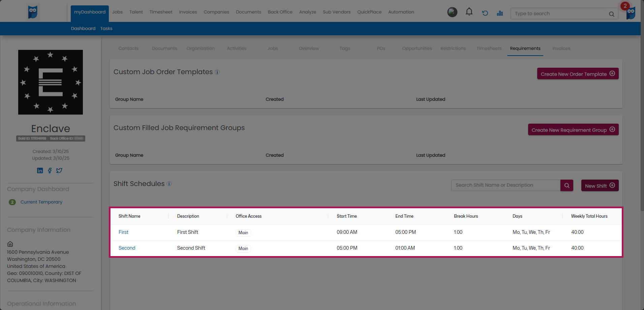The width and height of the screenshot is (644, 310).
Task: Click the shift search magnifier button
Action: (567, 185)
